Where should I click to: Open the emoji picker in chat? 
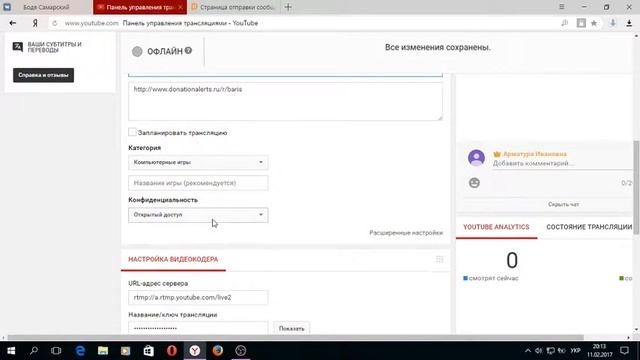(474, 183)
